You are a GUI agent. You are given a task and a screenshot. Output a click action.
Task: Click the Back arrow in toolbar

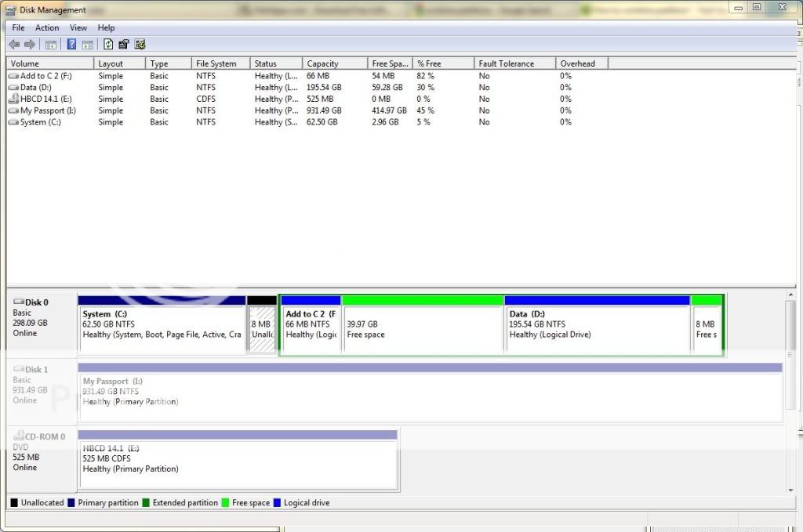(14, 45)
